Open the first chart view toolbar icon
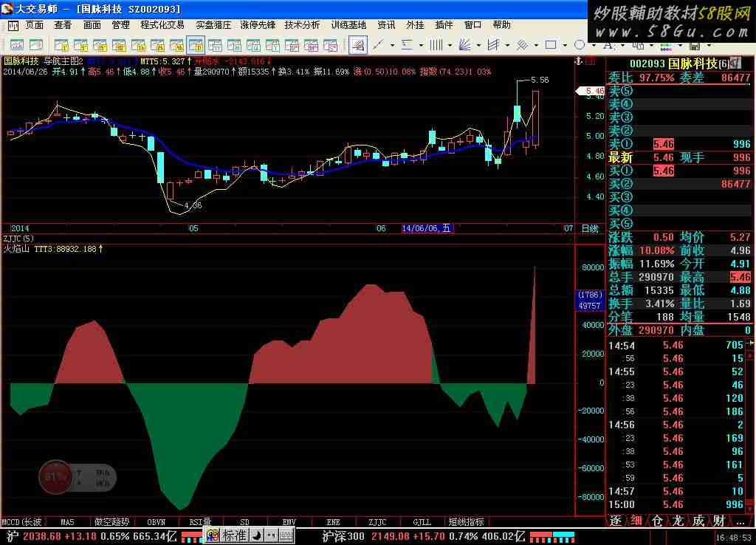The image size is (756, 545). click(x=17, y=45)
